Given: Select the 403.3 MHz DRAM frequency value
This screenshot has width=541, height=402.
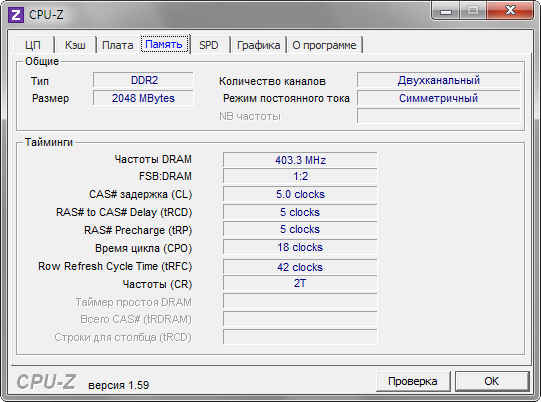Looking at the screenshot, I should click(300, 160).
